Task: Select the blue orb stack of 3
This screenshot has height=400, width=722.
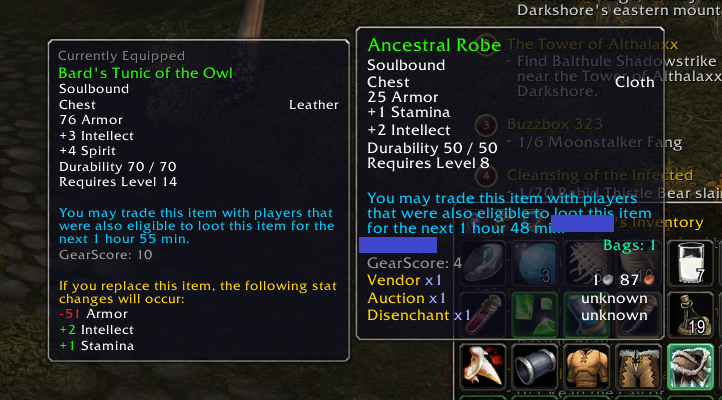Action: pyautogui.click(x=535, y=263)
